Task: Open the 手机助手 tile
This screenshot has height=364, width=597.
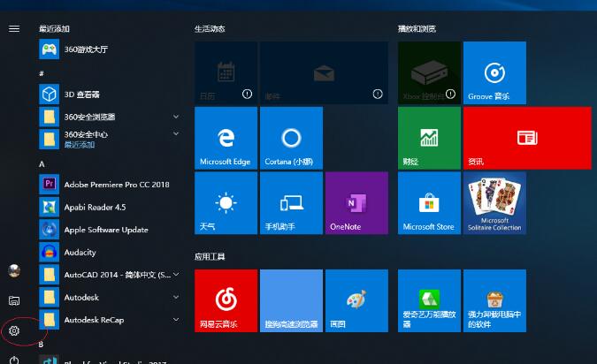Action: [291, 203]
